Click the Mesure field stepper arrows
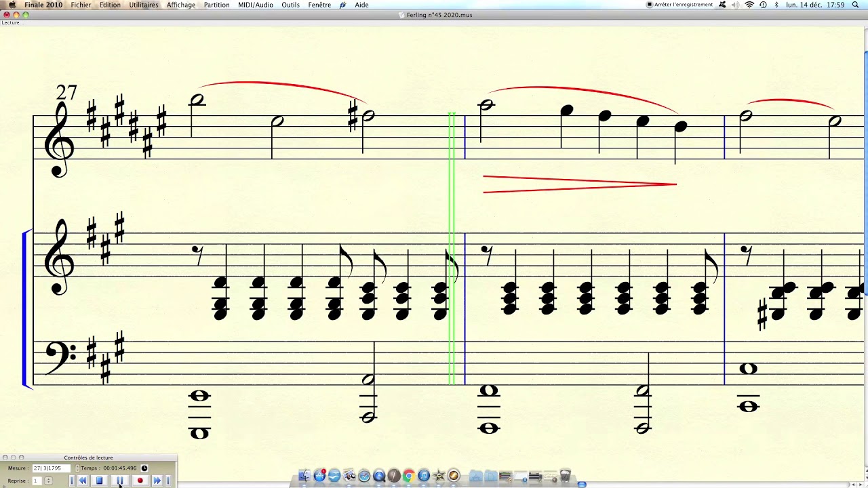 [77, 468]
